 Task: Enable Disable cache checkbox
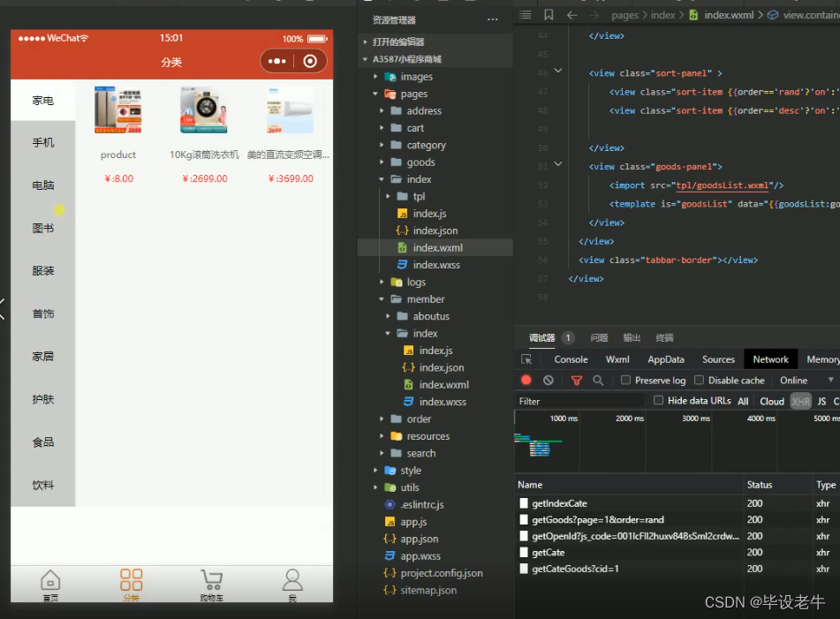pyautogui.click(x=699, y=380)
